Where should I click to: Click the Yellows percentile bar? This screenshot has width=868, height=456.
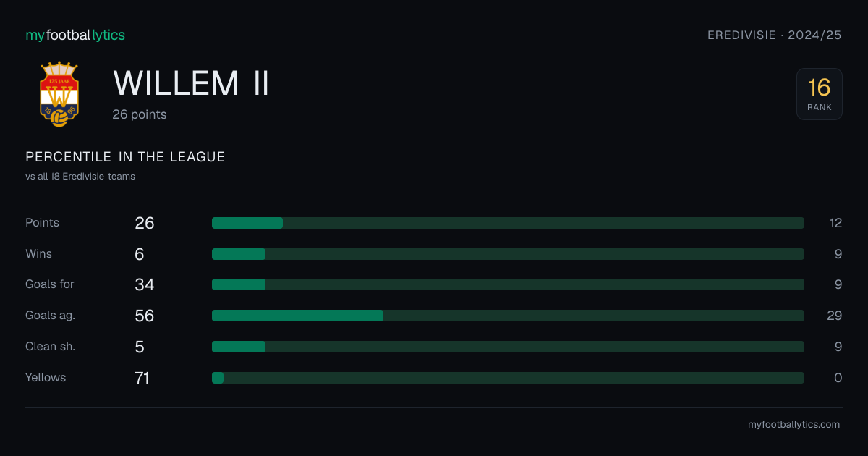pyautogui.click(x=508, y=378)
